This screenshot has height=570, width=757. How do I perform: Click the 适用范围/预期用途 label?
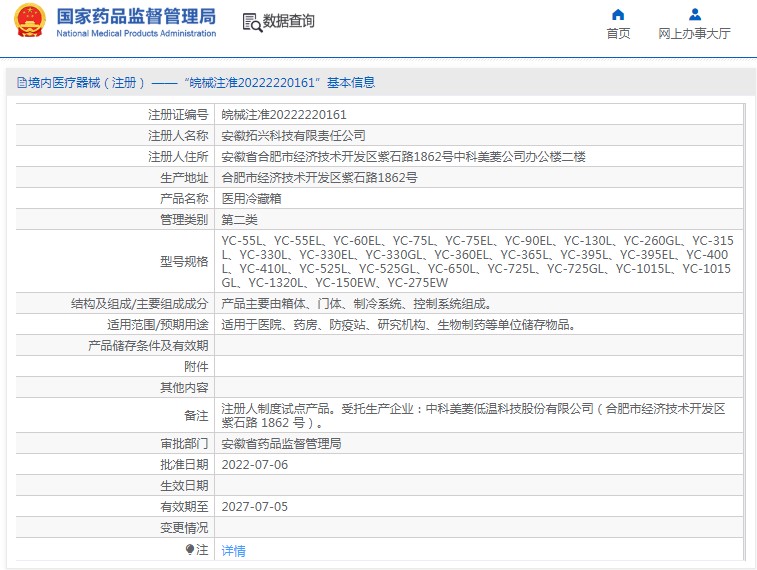[x=157, y=324]
